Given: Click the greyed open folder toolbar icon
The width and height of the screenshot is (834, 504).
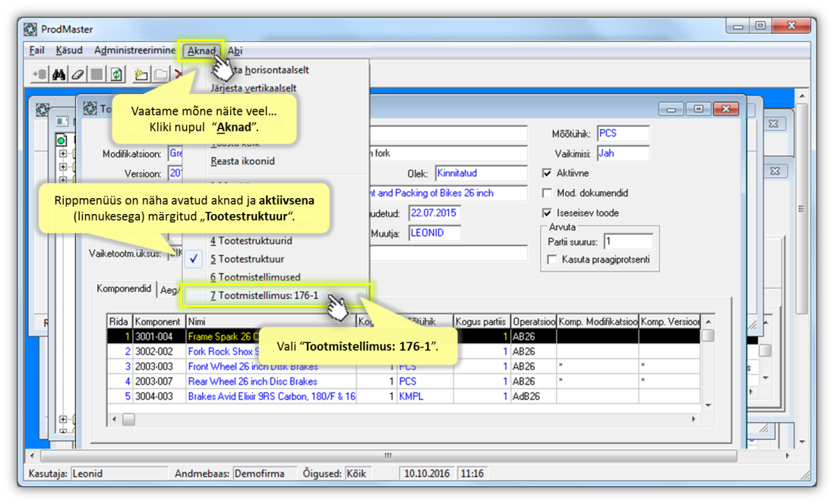Looking at the screenshot, I should click(x=160, y=74).
